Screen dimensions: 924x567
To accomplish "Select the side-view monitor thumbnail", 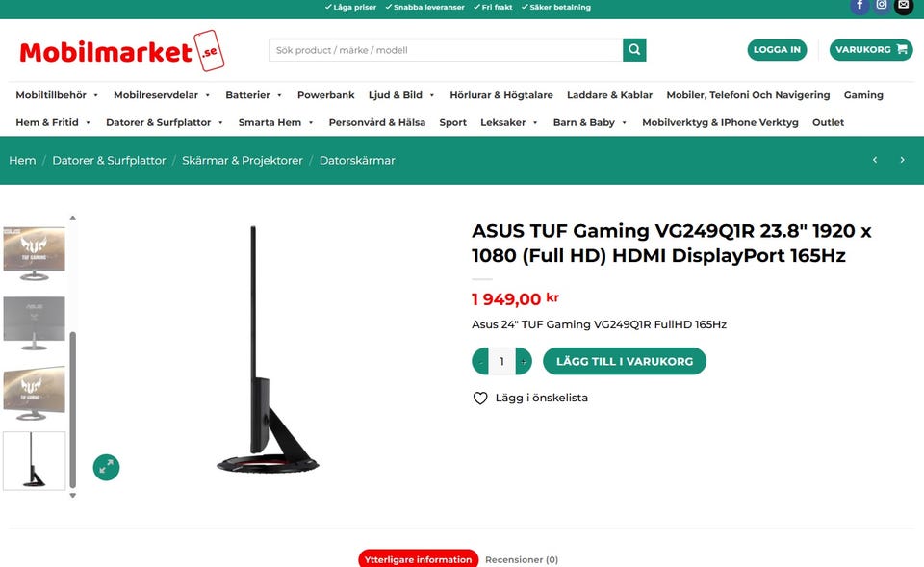I will pos(35,461).
